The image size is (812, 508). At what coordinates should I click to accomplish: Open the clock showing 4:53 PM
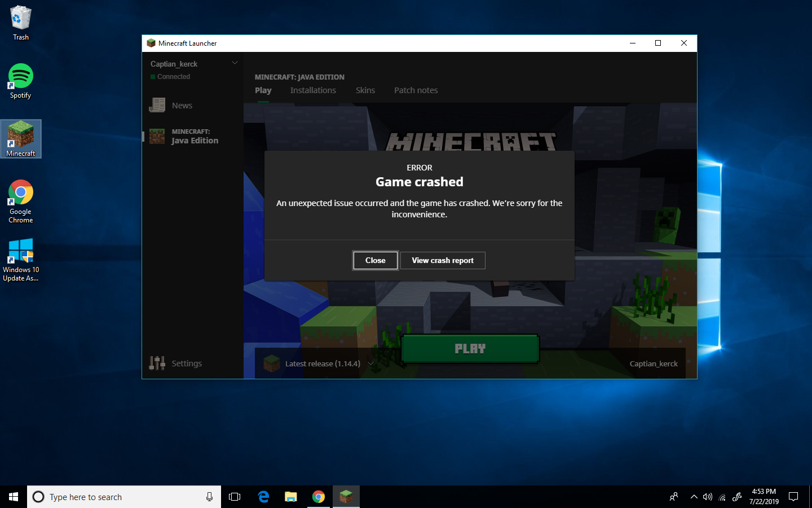pos(764,497)
